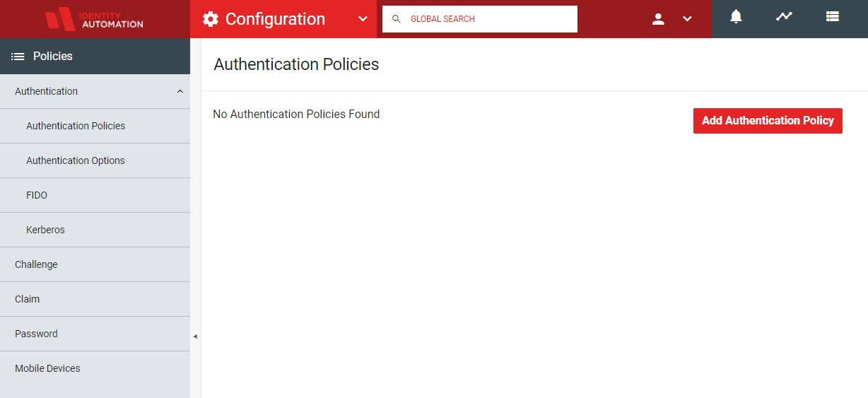Image resolution: width=868 pixels, height=398 pixels.
Task: Click the search magnifier icon
Action: pos(397,19)
